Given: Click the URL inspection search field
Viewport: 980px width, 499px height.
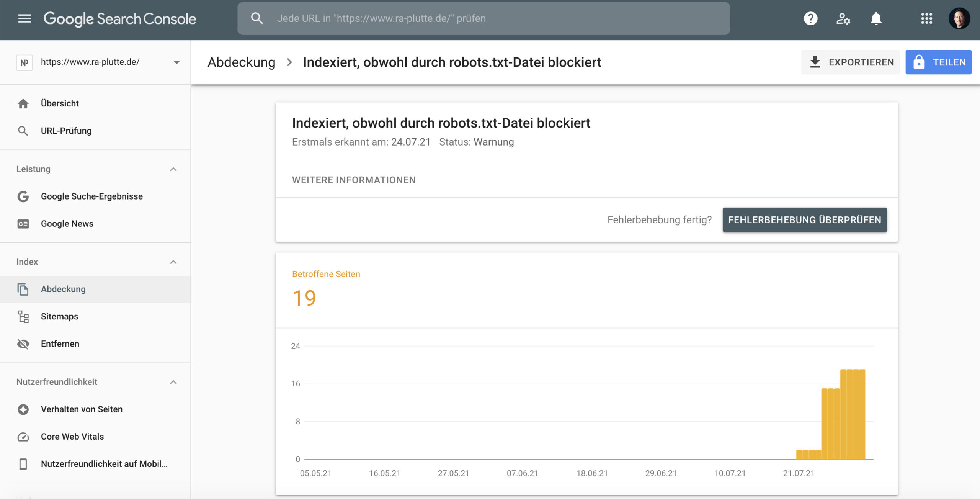Looking at the screenshot, I should tap(483, 18).
